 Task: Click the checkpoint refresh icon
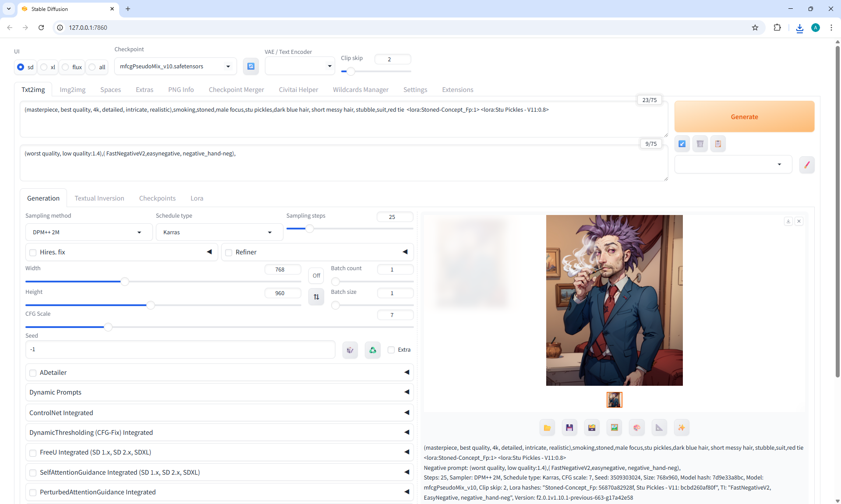[x=251, y=67]
